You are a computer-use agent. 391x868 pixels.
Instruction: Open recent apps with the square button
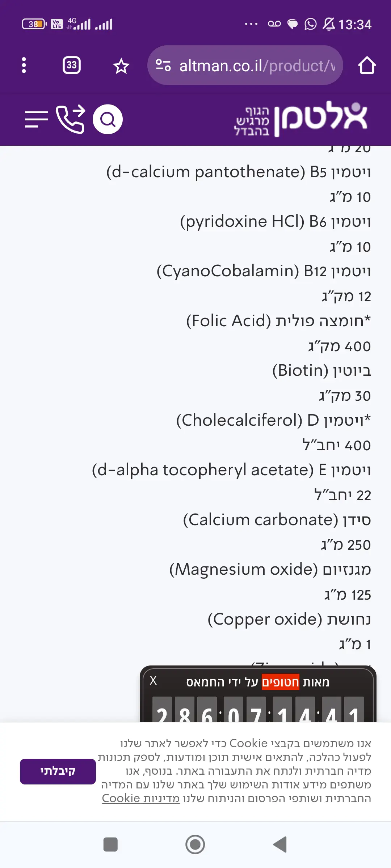pos(110,844)
